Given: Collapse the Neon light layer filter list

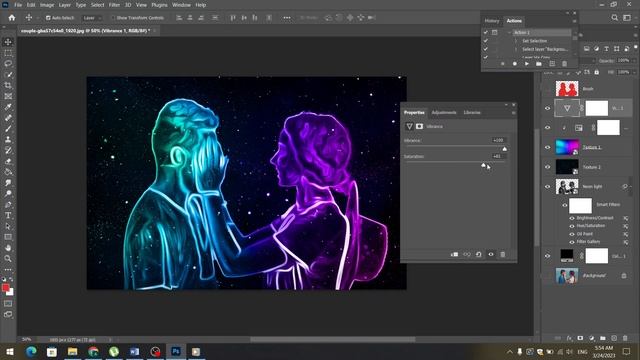Looking at the screenshot, I should (x=631, y=187).
